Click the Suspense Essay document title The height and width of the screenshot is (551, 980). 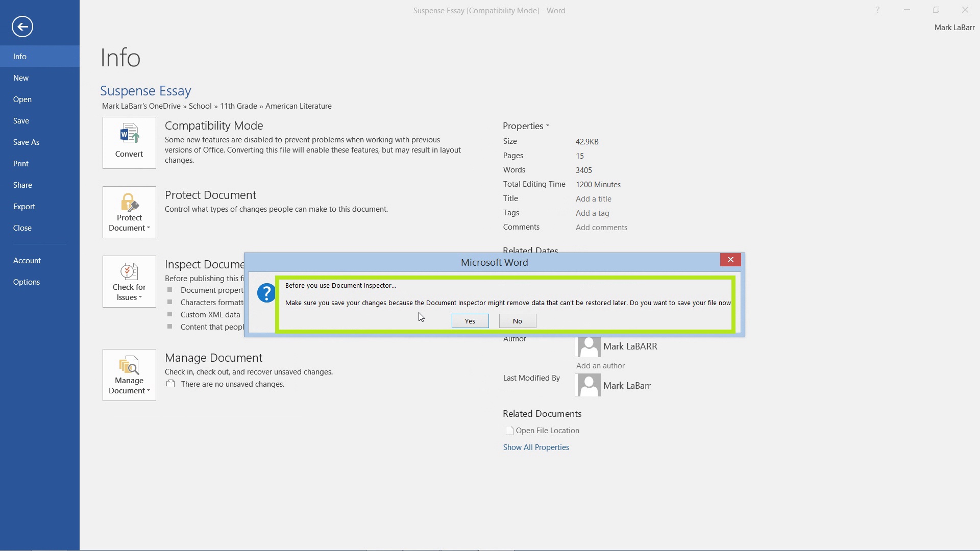[145, 91]
